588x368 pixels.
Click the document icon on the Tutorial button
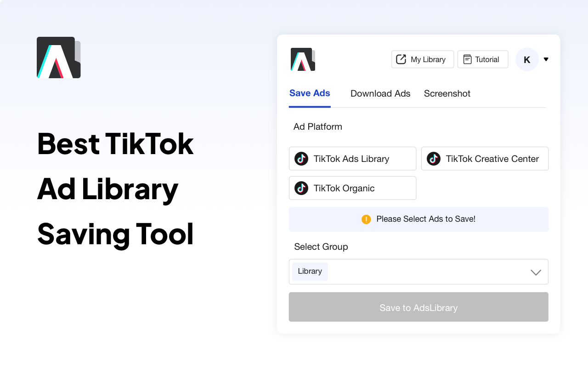[467, 59]
